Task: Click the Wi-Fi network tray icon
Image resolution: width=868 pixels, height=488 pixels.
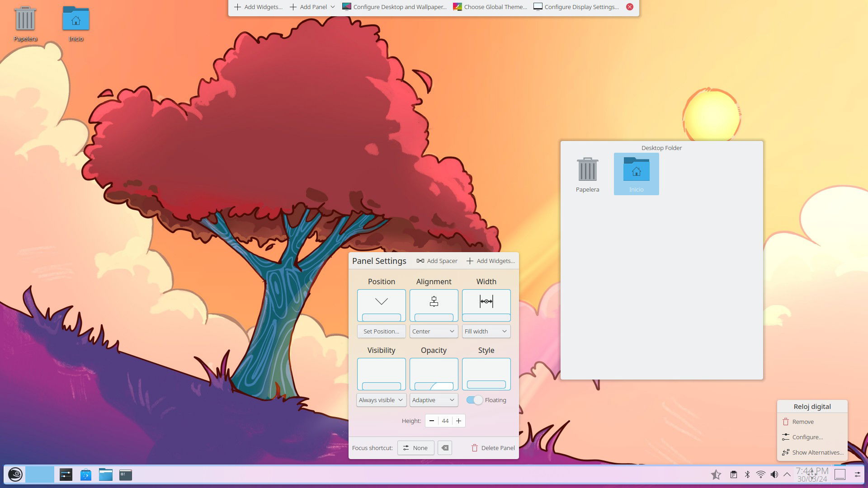Action: coord(761,474)
